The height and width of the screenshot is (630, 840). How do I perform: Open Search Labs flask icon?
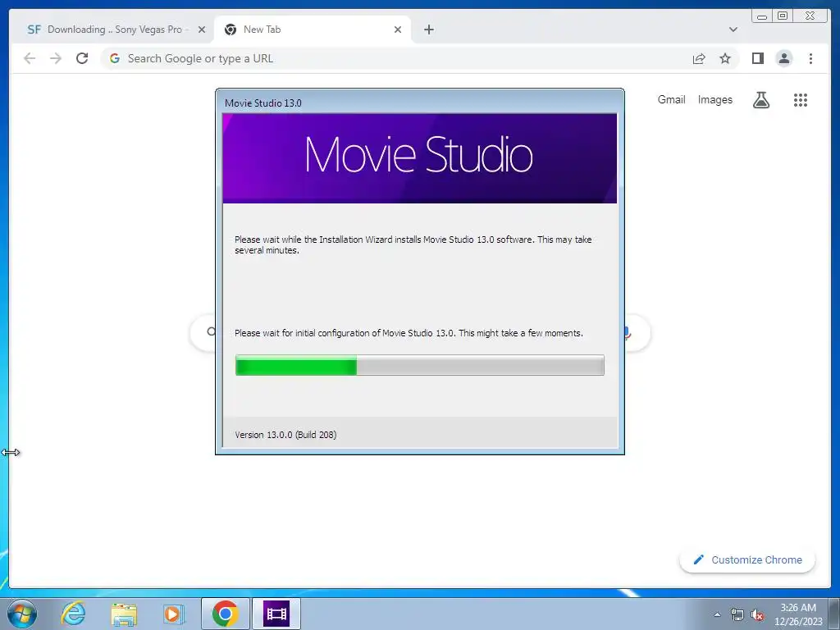click(x=760, y=99)
